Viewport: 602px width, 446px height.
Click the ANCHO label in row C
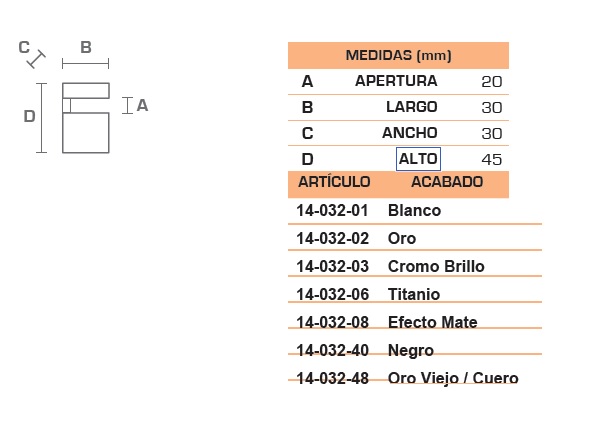(x=410, y=133)
